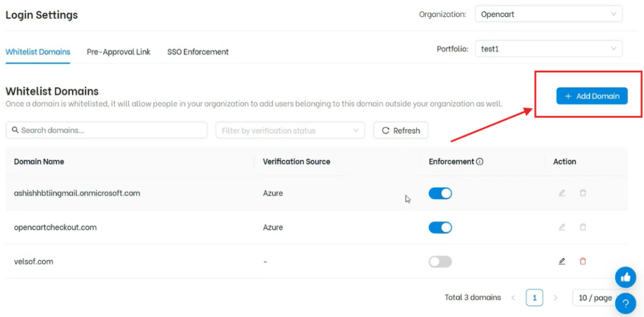Click edit pencil icon for velsof.com
The height and width of the screenshot is (317, 644).
(562, 261)
